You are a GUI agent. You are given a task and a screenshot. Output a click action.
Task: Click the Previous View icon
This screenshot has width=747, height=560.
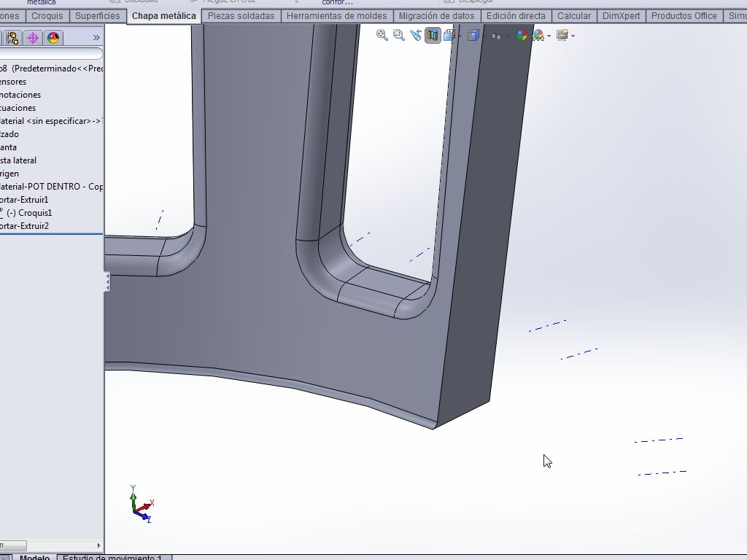(415, 35)
